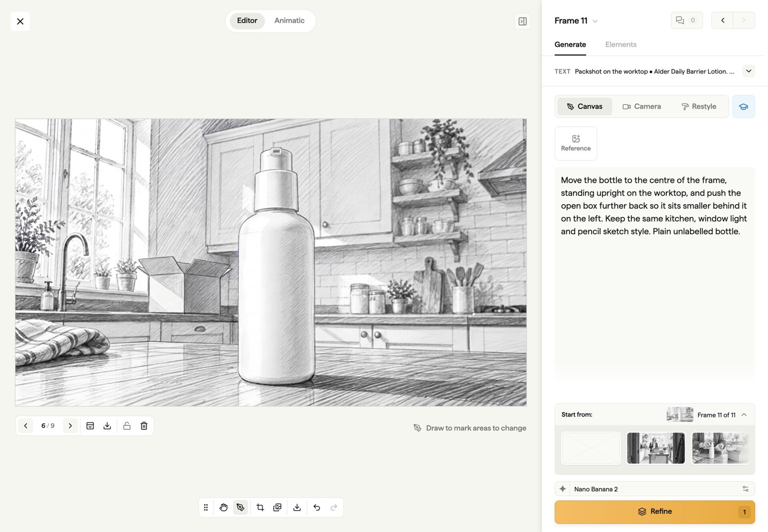Toggle the lock icon below the image
This screenshot has width=768, height=532.
(x=127, y=426)
